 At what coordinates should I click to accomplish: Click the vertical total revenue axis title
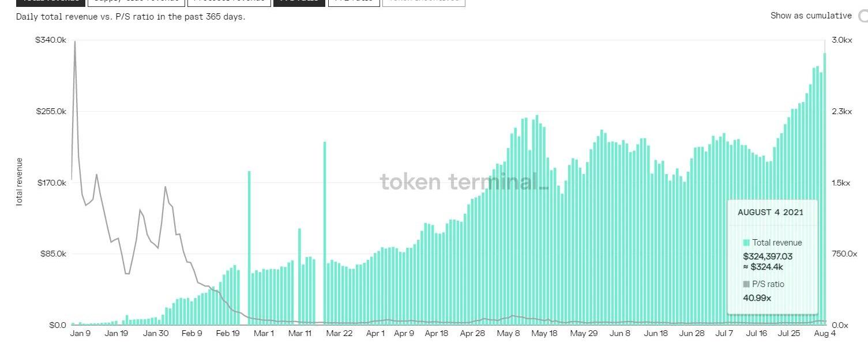point(20,182)
